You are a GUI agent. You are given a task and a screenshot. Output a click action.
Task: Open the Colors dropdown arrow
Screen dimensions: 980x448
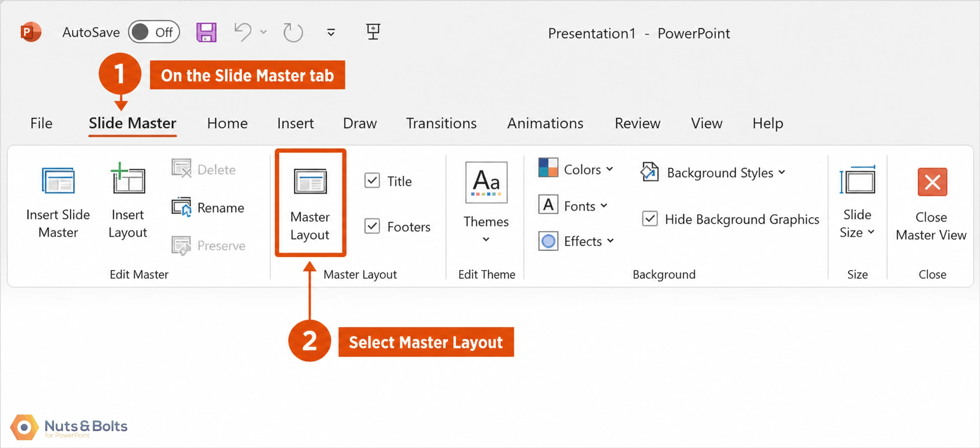click(x=610, y=169)
